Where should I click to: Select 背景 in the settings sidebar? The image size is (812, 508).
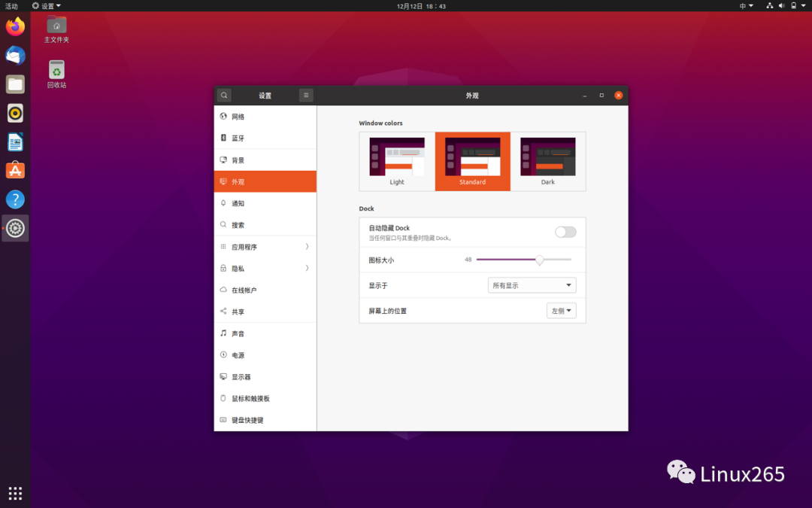pos(265,160)
